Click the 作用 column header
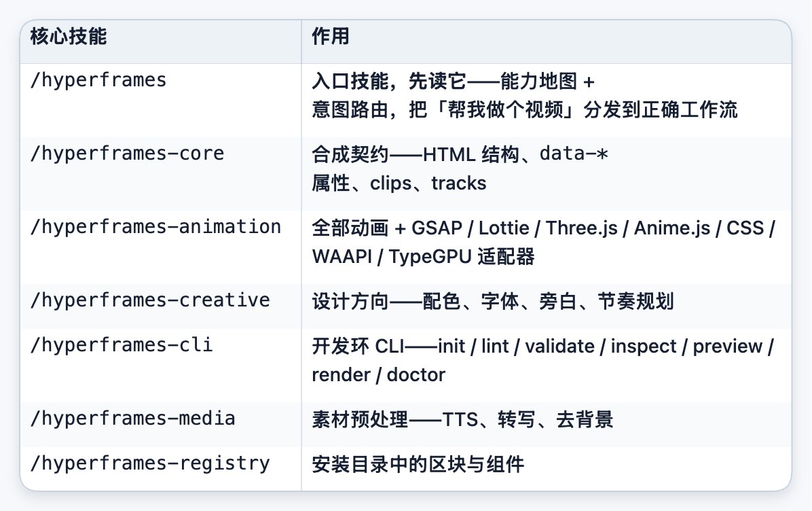Screen dimensions: 812x511 pyautogui.click(x=331, y=36)
